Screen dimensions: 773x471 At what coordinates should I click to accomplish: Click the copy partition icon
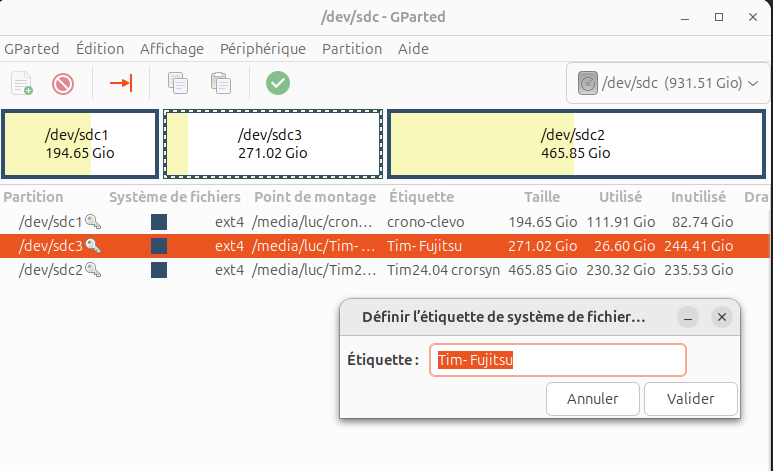(178, 83)
